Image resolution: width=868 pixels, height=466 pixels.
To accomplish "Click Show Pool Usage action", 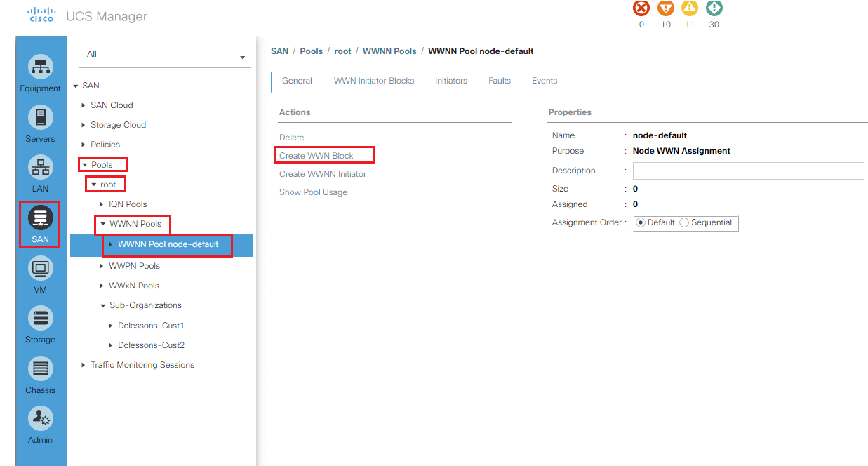I will [x=313, y=192].
